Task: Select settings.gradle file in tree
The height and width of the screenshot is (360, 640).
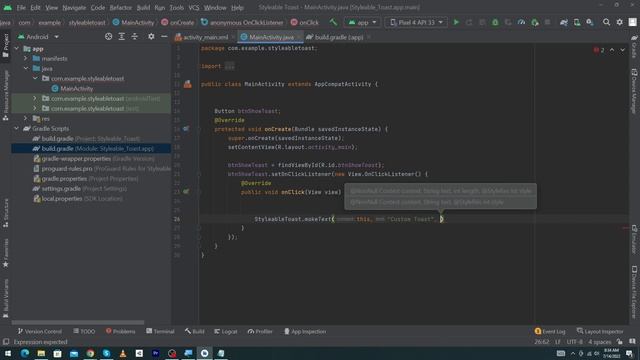Action: 80,189
